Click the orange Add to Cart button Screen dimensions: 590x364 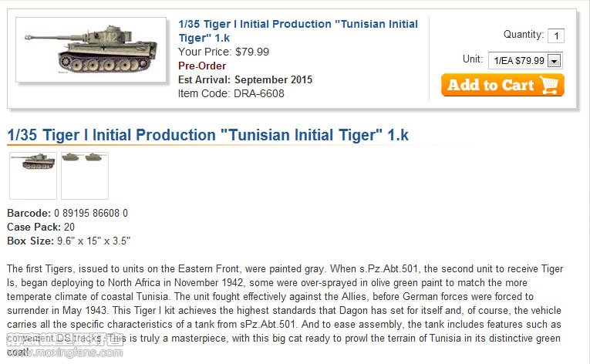pyautogui.click(x=502, y=85)
